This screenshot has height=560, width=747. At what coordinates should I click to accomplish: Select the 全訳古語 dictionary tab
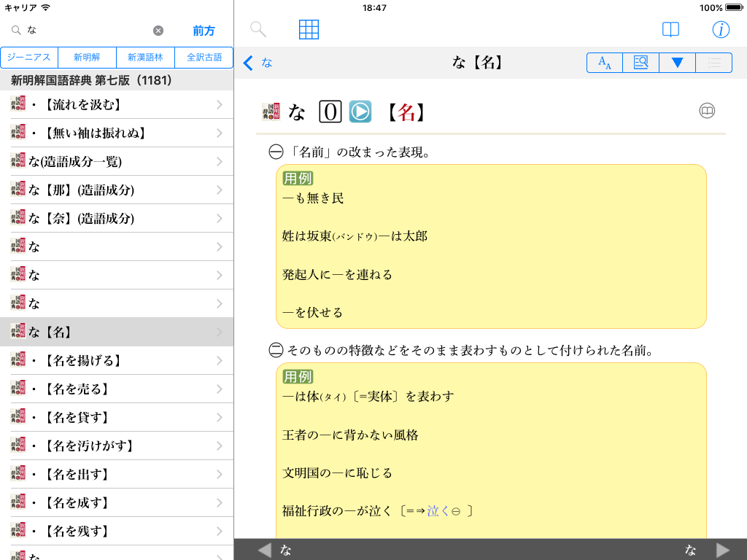(x=204, y=57)
